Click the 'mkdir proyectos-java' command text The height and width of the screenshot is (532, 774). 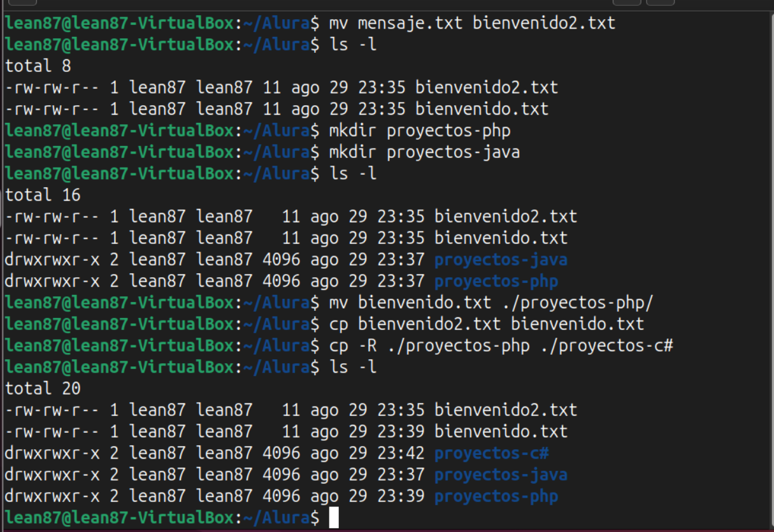tap(424, 152)
